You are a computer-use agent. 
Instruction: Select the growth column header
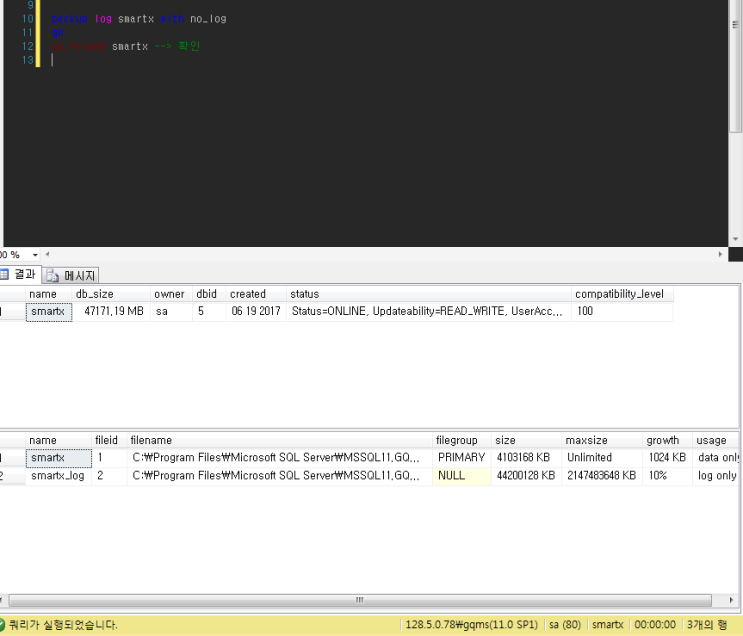(x=667, y=440)
